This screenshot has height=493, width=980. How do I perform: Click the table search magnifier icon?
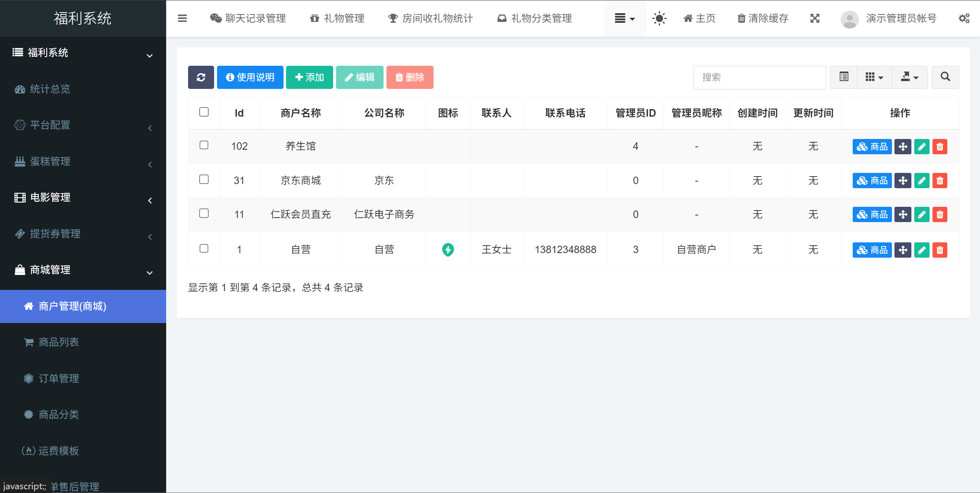point(945,77)
